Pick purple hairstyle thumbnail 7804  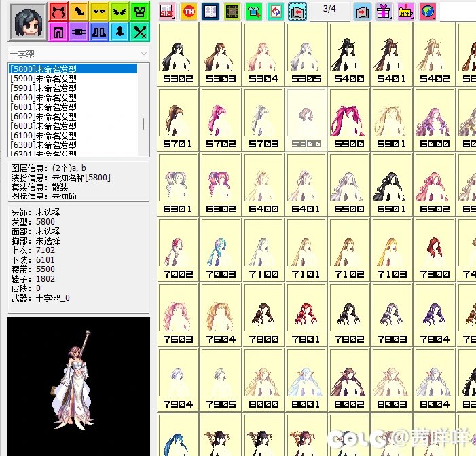pos(435,315)
